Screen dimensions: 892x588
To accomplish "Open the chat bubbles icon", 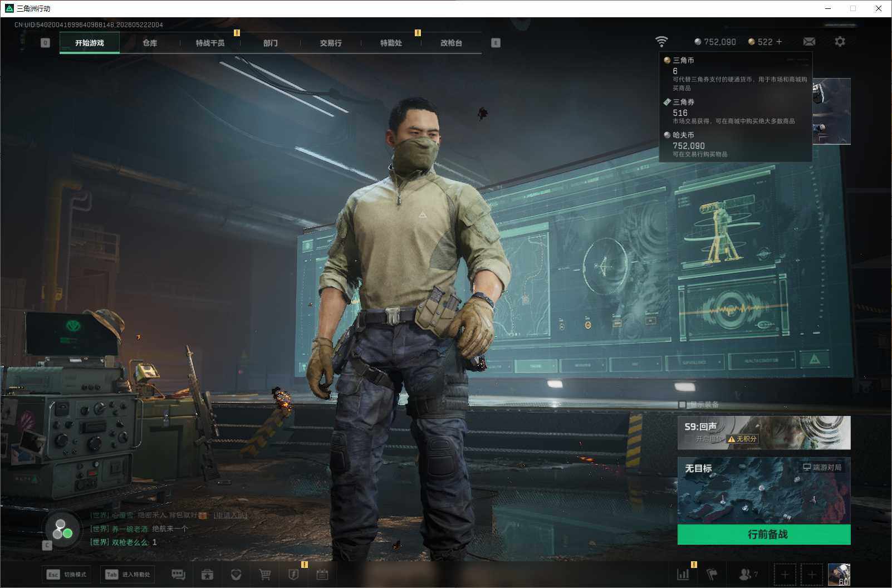I will [178, 575].
